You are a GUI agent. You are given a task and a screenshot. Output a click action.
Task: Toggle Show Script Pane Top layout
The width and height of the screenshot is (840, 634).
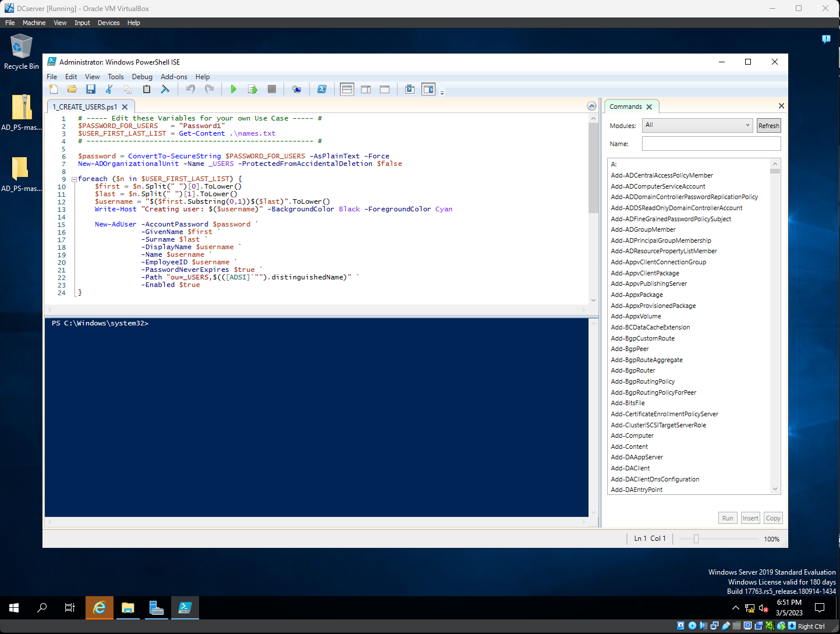[x=346, y=89]
